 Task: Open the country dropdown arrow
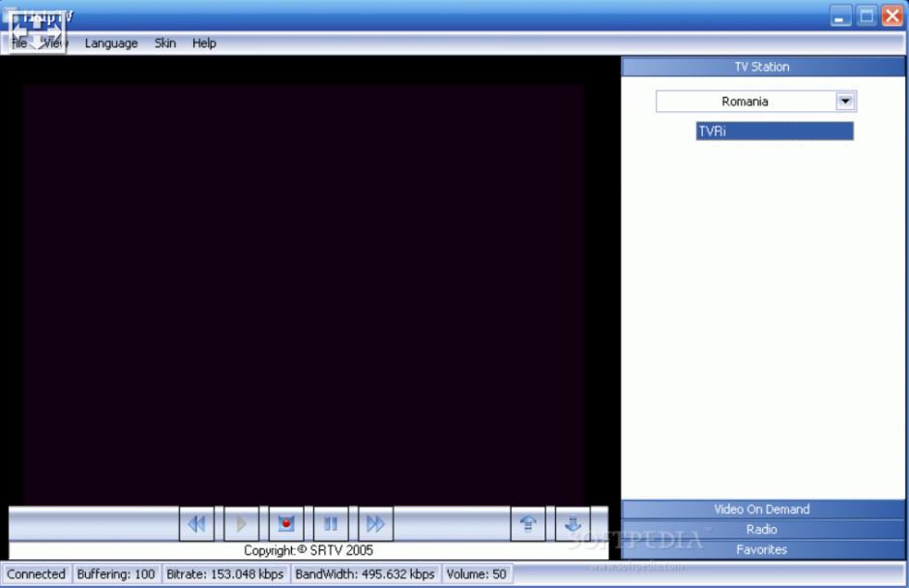(845, 102)
